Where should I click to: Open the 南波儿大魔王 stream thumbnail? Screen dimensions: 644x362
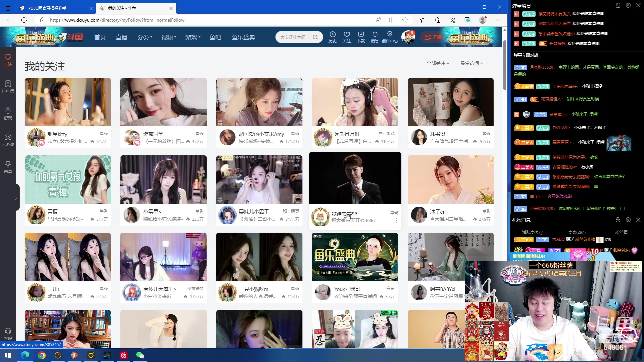[x=163, y=257]
